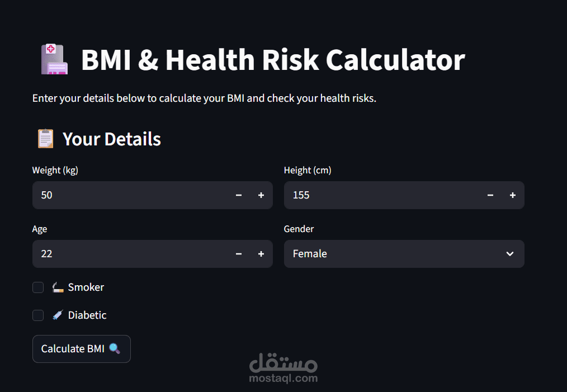Open the Gender dropdown

(x=404, y=254)
